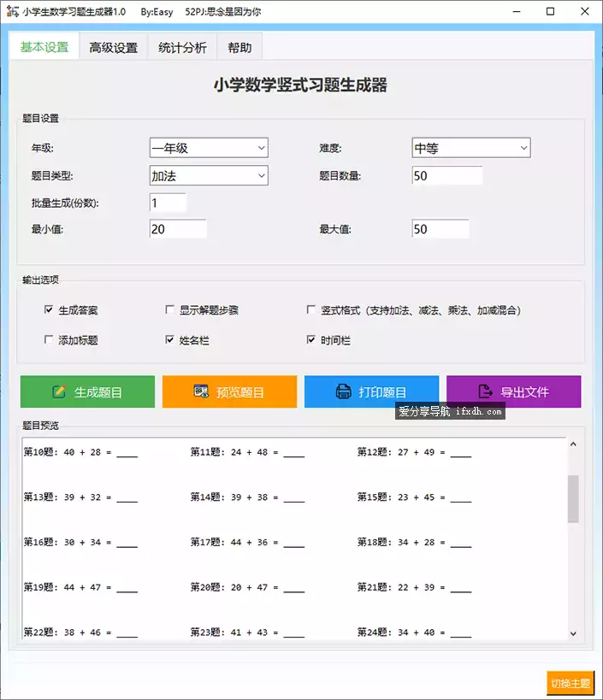Click the 小学数学竖式习题生成器 heading
The image size is (603, 700).
pyautogui.click(x=300, y=85)
